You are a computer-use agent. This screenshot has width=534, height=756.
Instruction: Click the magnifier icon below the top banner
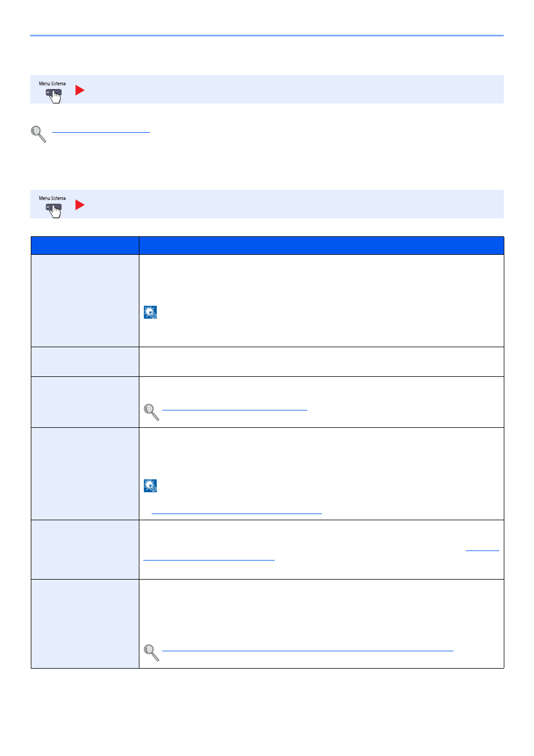[x=39, y=134]
